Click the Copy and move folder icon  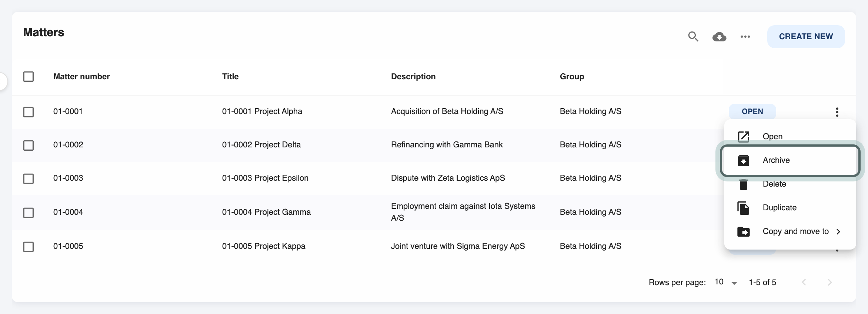pos(744,231)
